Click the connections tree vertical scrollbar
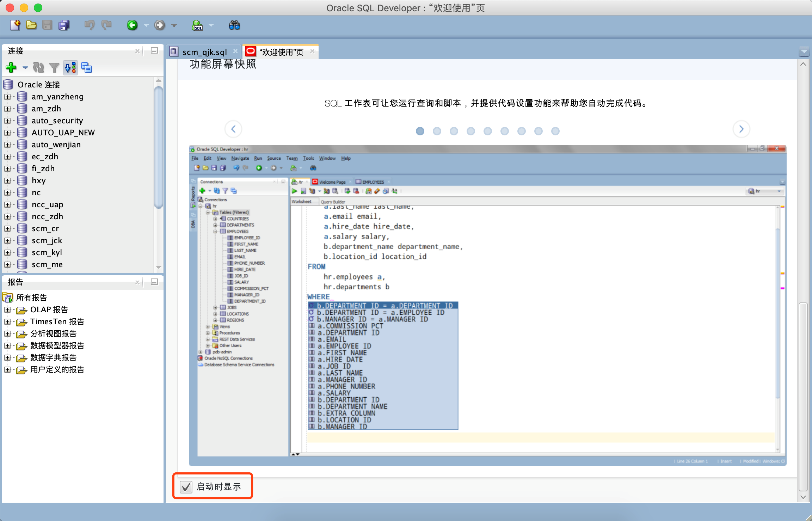The image size is (812, 521). pyautogui.click(x=159, y=147)
